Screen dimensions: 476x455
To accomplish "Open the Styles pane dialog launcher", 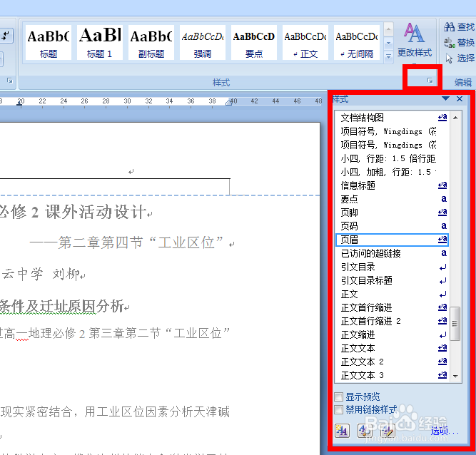I will [430, 81].
